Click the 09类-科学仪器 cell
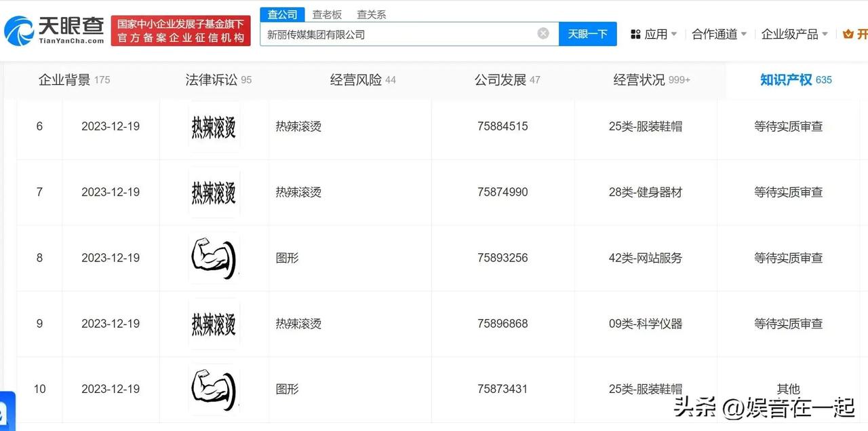Image resolution: width=868 pixels, height=431 pixels. click(646, 324)
